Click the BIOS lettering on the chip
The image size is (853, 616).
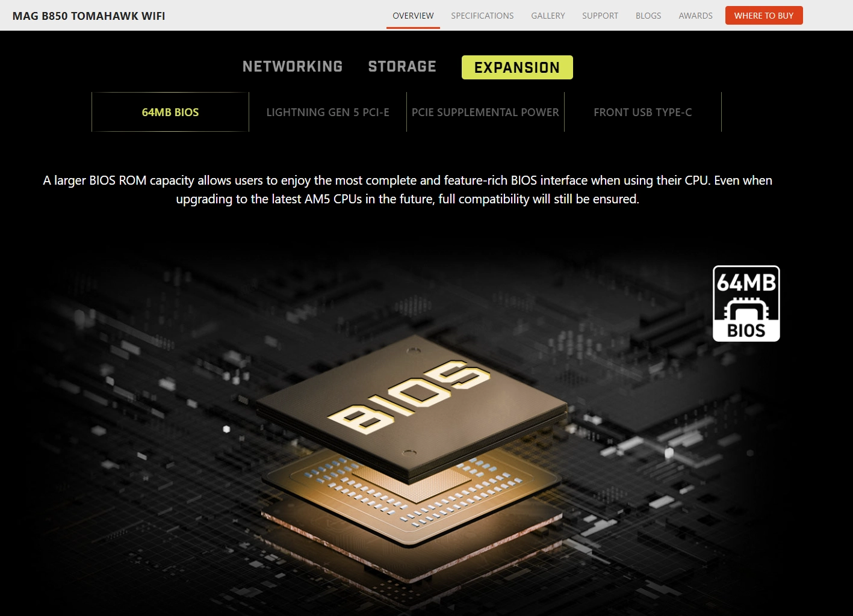tap(410, 396)
